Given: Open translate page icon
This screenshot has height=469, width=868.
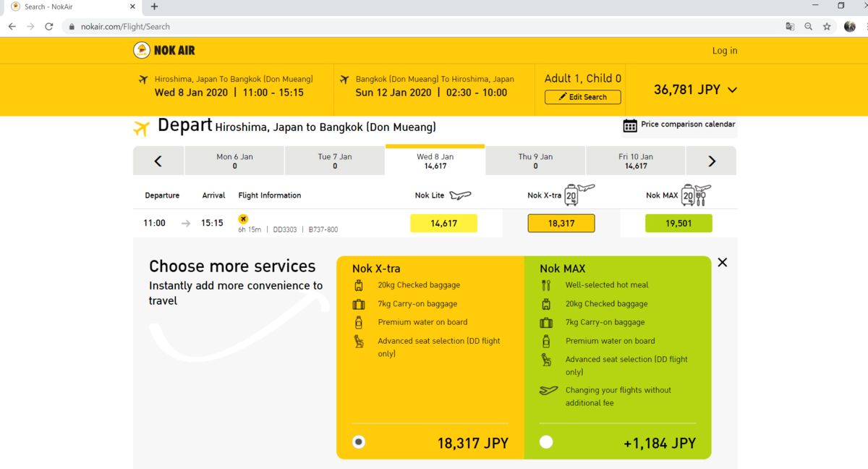Looking at the screenshot, I should 790,26.
